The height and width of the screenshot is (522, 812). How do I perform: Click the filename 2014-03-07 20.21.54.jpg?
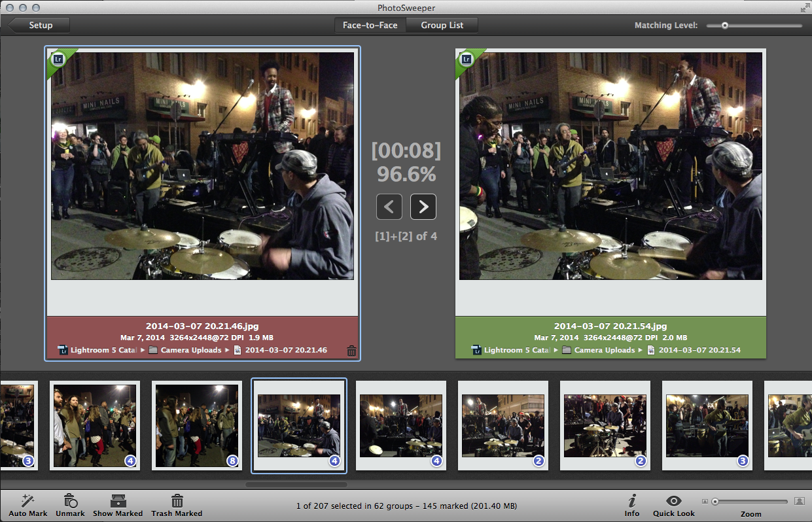(610, 326)
